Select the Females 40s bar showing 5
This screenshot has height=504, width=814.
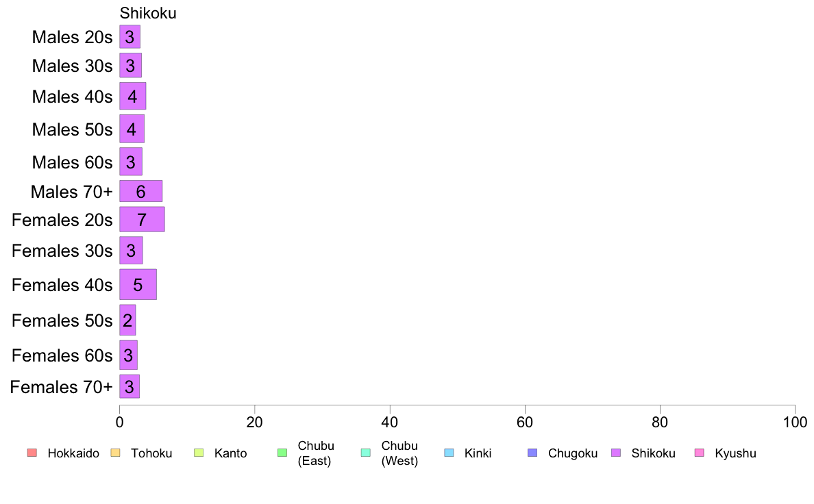tap(138, 284)
